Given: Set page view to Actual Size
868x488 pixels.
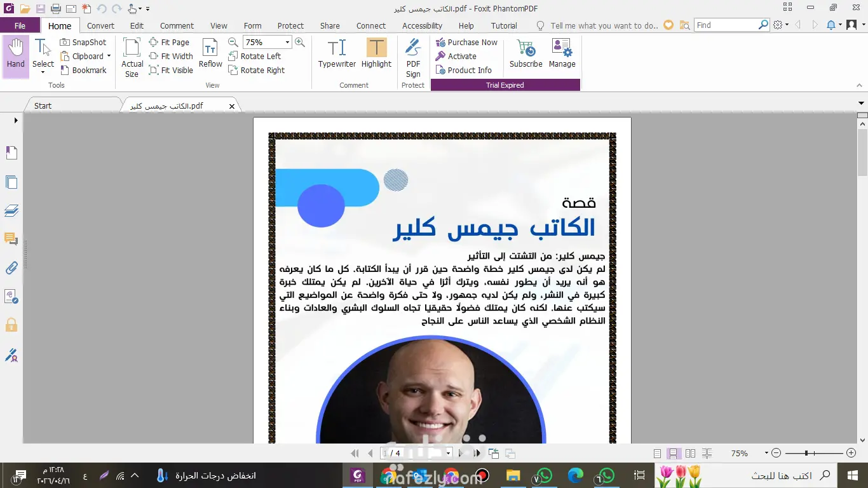Looking at the screenshot, I should click(x=132, y=57).
